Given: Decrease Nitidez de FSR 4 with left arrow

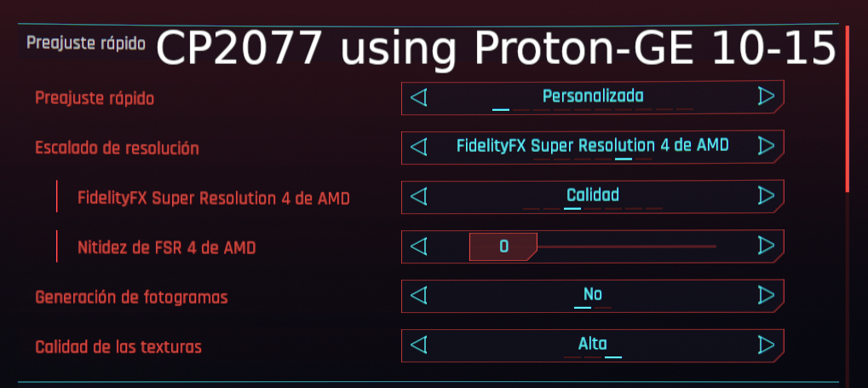Looking at the screenshot, I should [418, 246].
